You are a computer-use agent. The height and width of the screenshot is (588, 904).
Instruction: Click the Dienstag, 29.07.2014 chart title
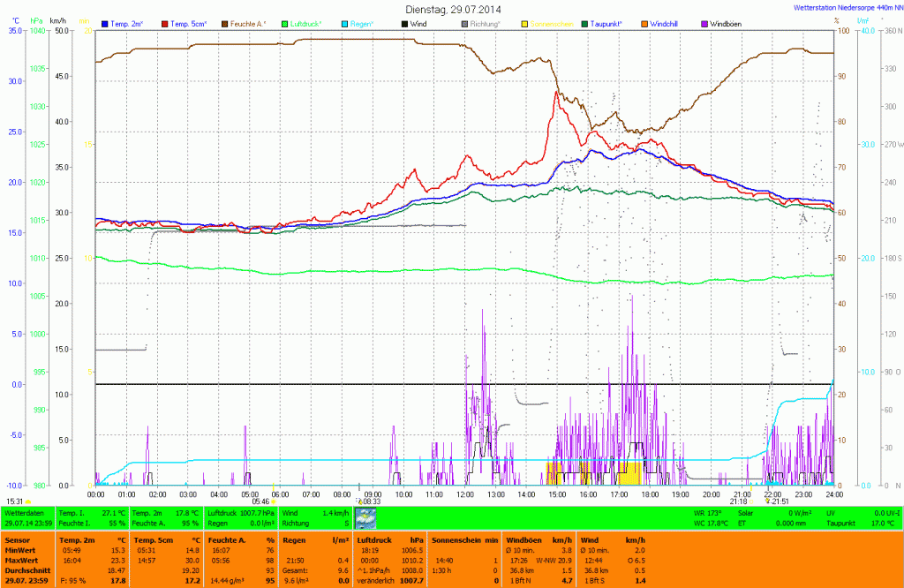click(x=452, y=8)
